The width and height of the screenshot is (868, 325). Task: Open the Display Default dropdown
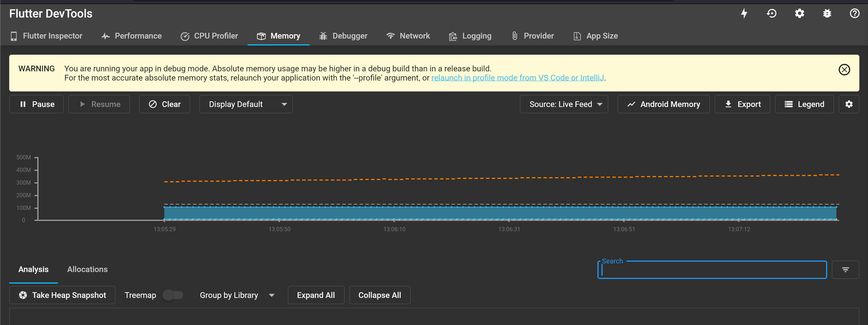246,104
